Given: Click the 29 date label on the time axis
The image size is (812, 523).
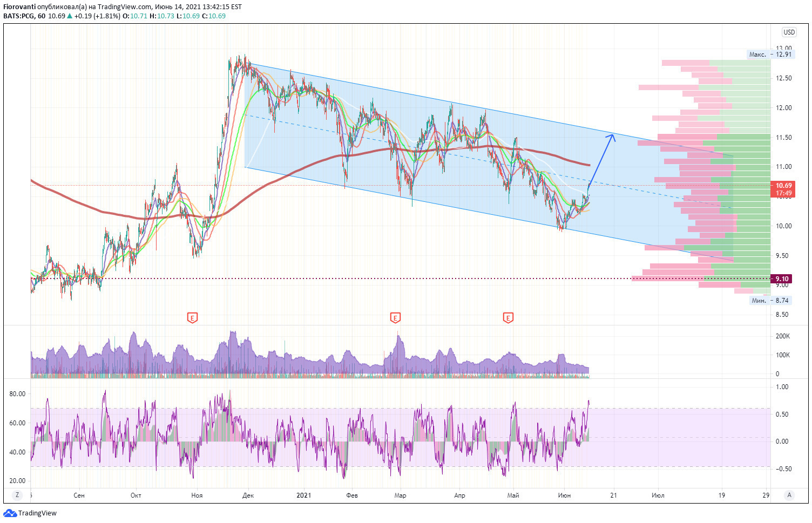Looking at the screenshot, I should (x=766, y=495).
